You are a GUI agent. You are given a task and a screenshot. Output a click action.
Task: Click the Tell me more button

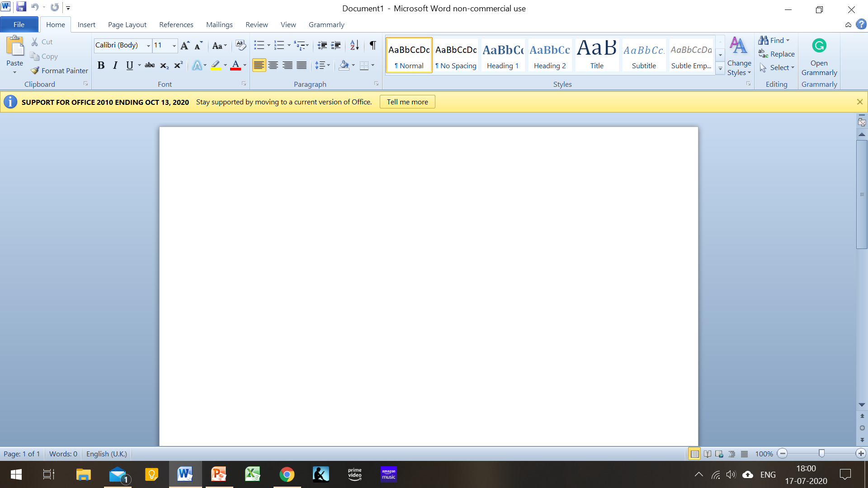pos(407,102)
